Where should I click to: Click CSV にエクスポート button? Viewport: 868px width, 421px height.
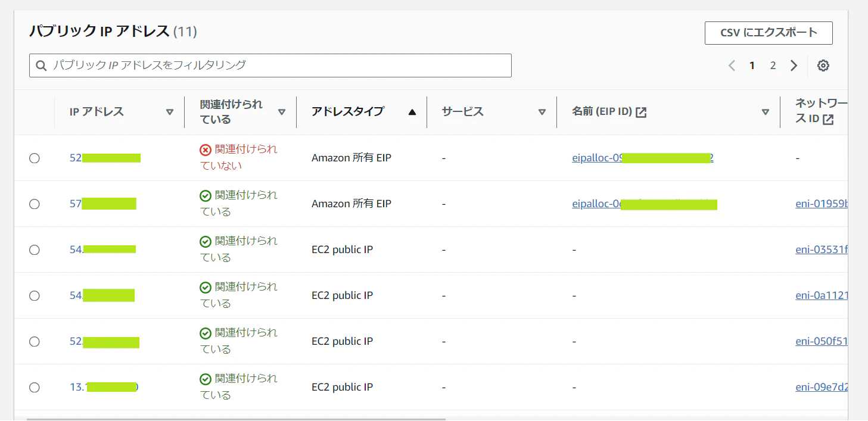pos(769,33)
